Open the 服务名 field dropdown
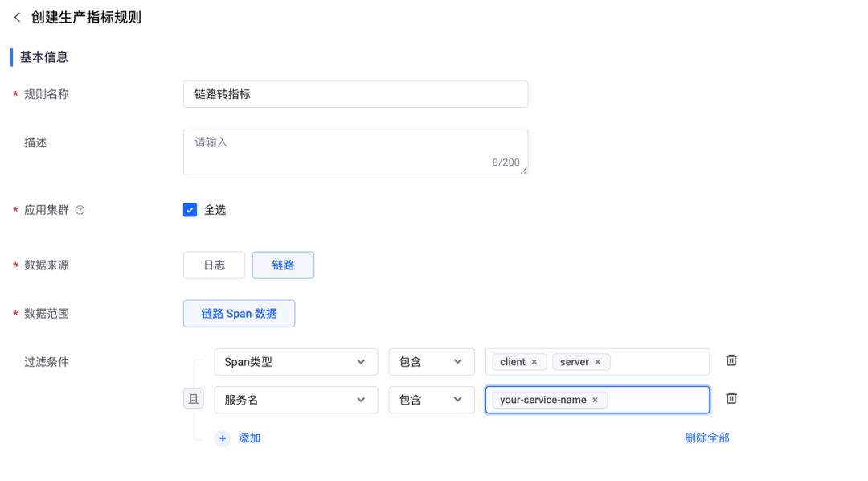The width and height of the screenshot is (868, 481). click(x=296, y=400)
